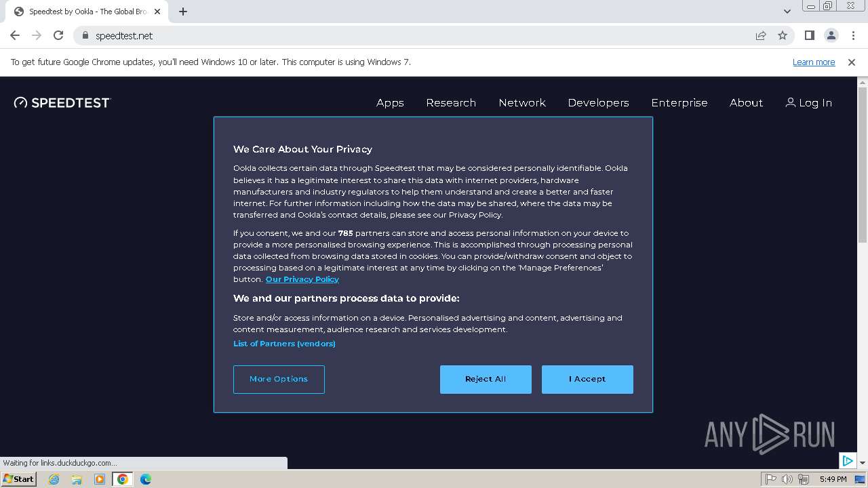Open List of Partners (vendors) link

click(x=284, y=344)
